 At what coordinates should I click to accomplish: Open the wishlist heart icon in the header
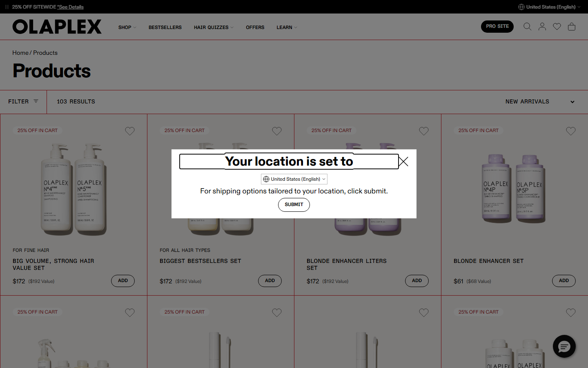pyautogui.click(x=557, y=27)
